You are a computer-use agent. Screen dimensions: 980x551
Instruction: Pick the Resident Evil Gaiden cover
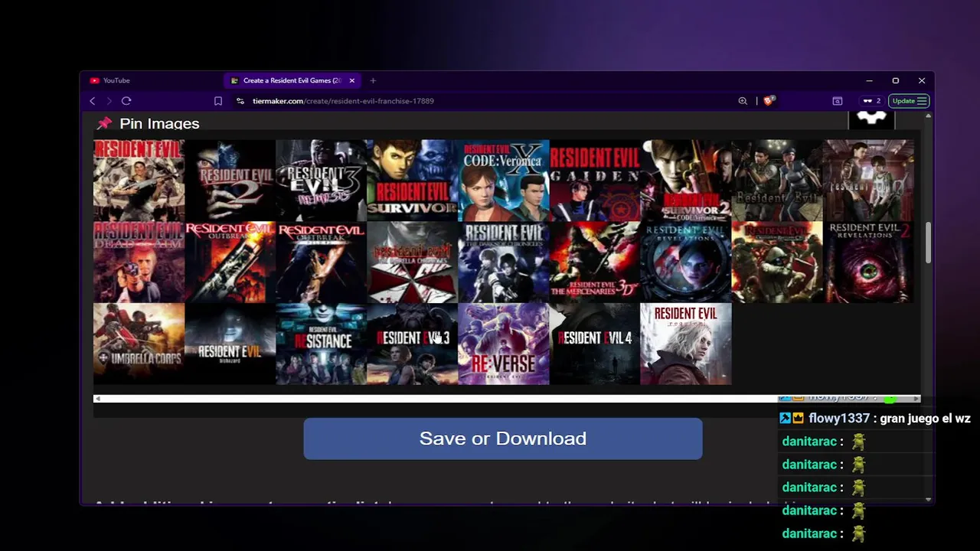(x=594, y=181)
